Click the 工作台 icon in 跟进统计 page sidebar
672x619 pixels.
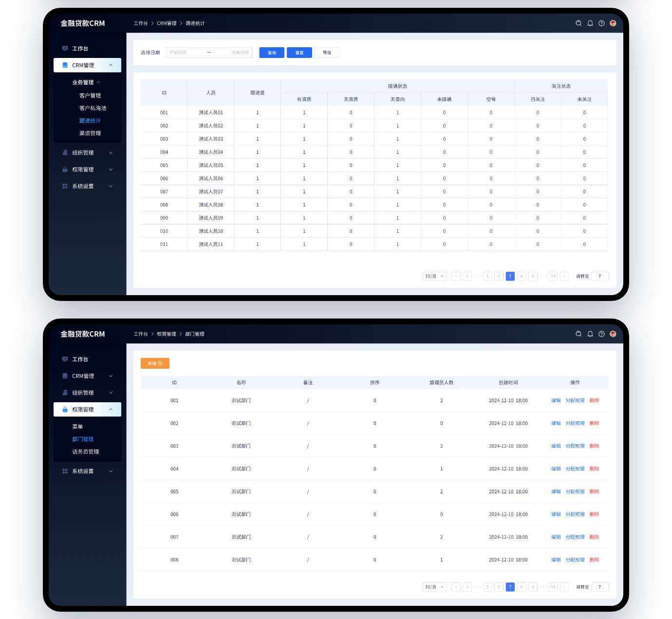pyautogui.click(x=65, y=49)
